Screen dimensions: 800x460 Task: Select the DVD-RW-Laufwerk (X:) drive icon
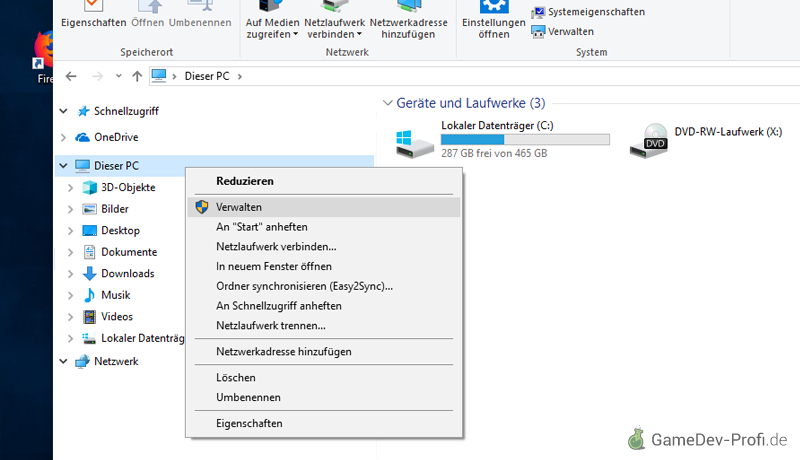tap(648, 141)
